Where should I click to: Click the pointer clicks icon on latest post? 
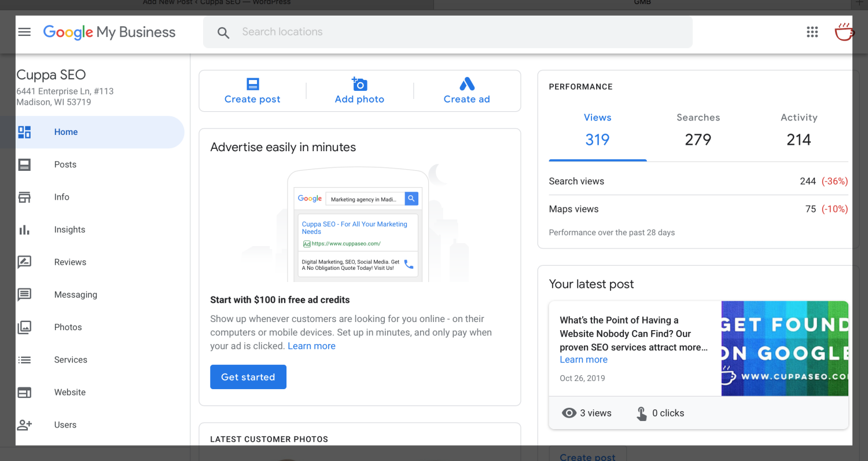click(642, 414)
